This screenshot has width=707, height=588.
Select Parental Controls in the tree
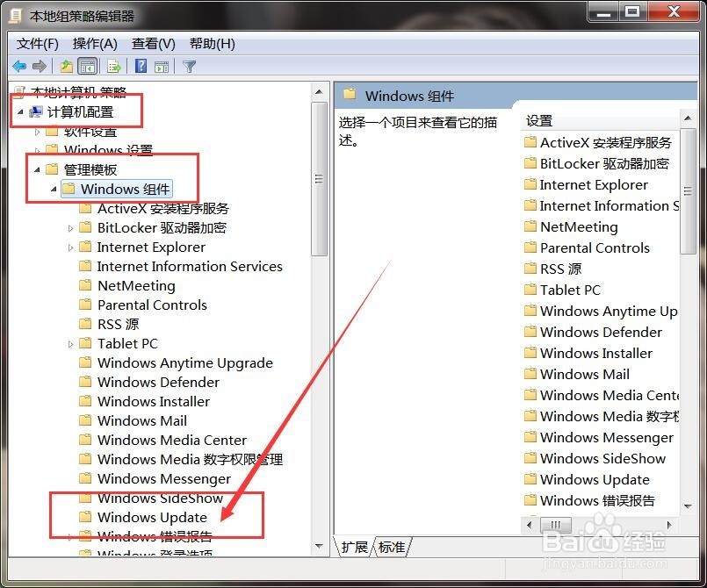click(x=153, y=305)
